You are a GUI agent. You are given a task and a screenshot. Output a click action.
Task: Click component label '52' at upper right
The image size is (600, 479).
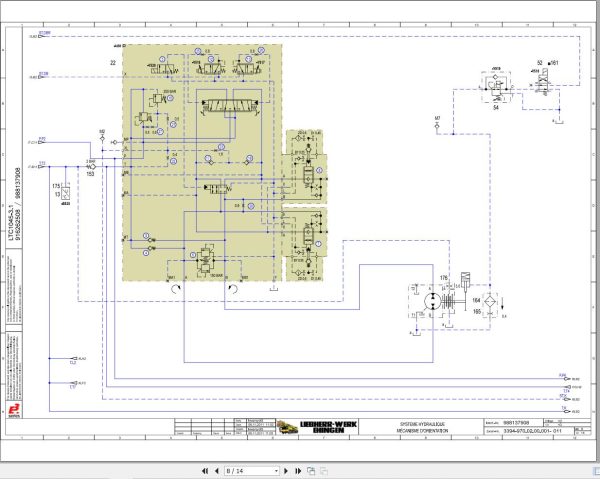540,63
